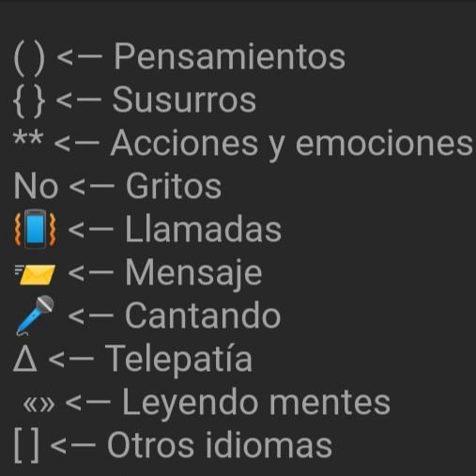
Task: Click the word Susurros
Action: [184, 100]
